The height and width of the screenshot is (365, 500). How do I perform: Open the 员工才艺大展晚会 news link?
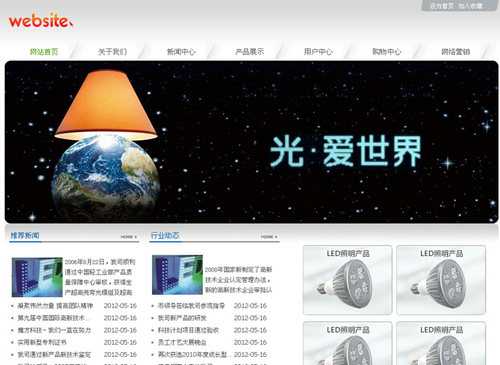click(x=182, y=342)
